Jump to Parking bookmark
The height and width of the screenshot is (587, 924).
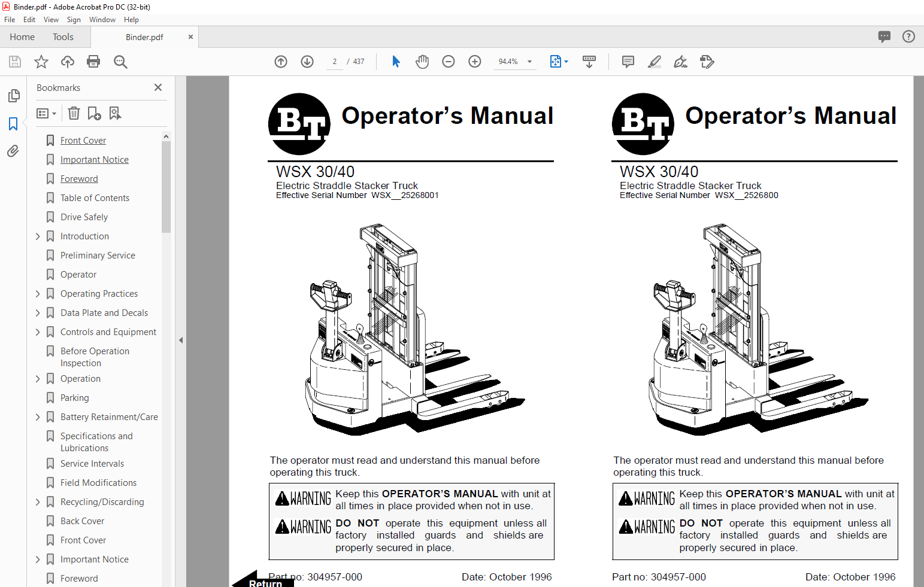click(74, 398)
